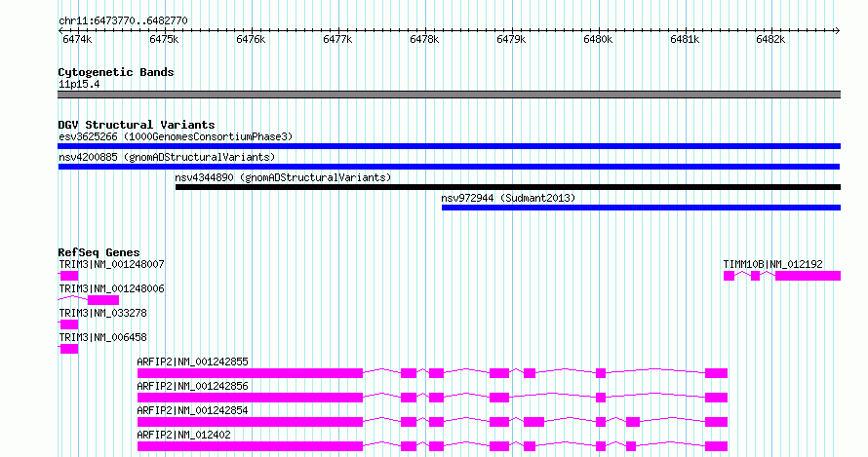Click the blue nsv972944 variant bar
The image size is (868, 457).
[641, 208]
